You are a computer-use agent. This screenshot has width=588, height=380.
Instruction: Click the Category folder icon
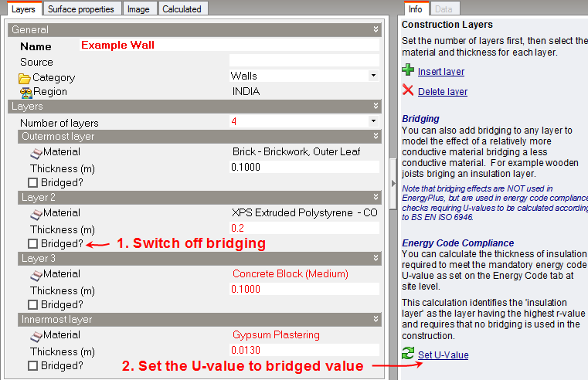click(x=25, y=78)
